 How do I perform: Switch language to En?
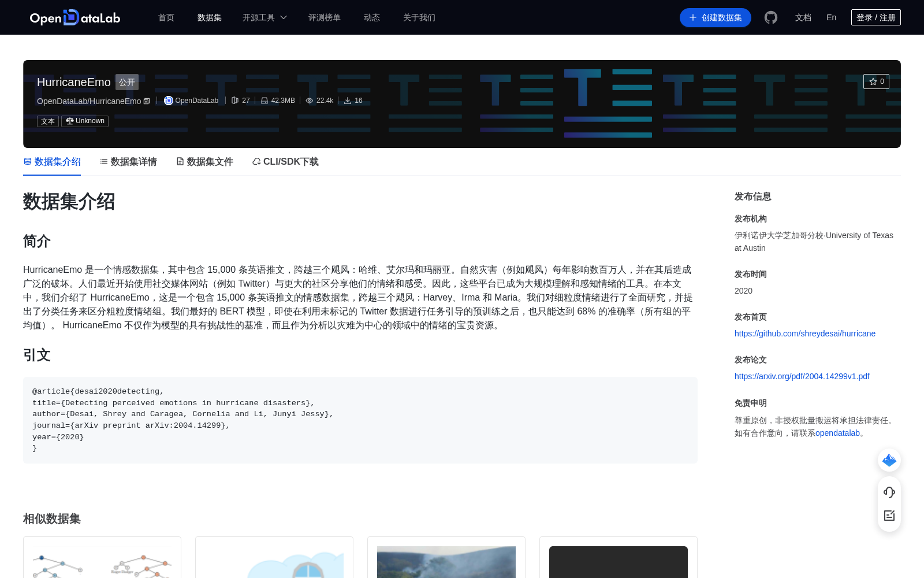(x=832, y=17)
